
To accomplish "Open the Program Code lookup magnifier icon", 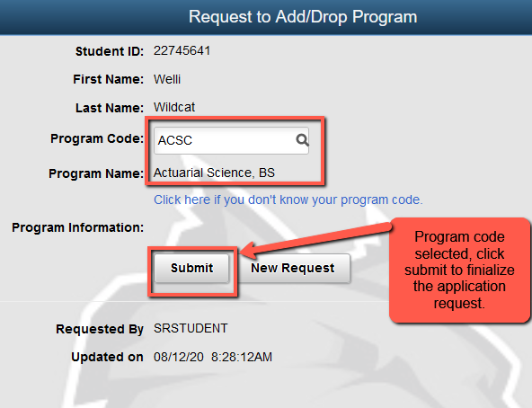I will tap(302, 140).
